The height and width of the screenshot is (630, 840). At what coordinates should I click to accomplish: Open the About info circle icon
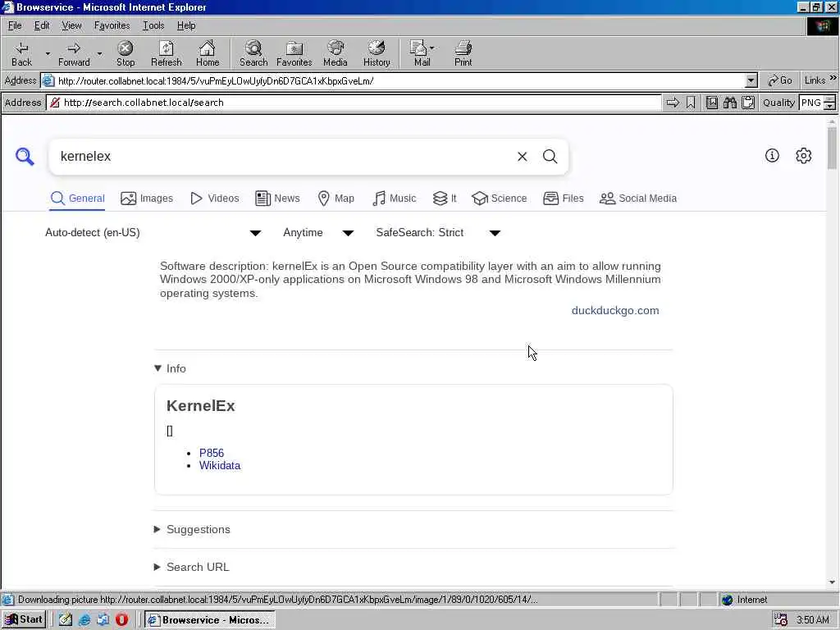point(772,156)
